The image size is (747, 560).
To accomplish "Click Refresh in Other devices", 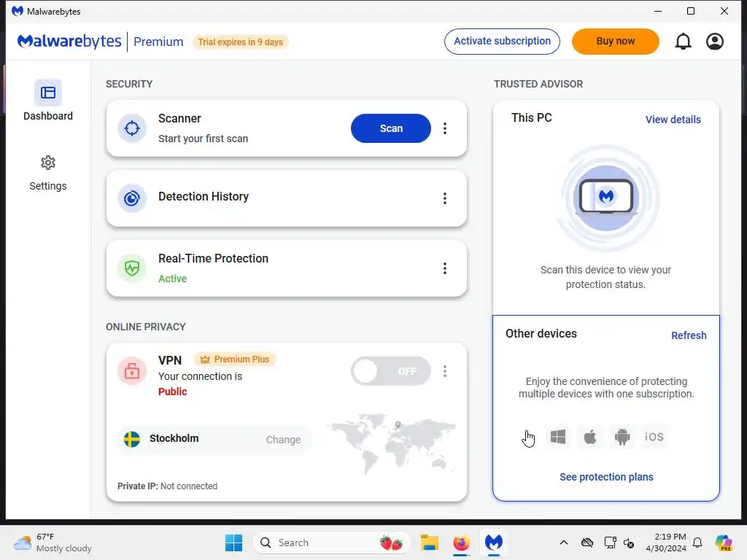I will 689,335.
